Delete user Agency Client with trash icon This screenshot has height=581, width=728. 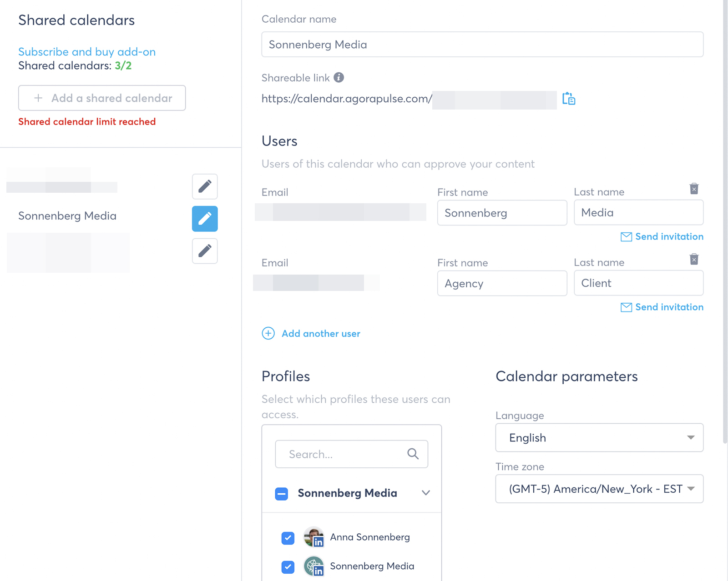694,259
